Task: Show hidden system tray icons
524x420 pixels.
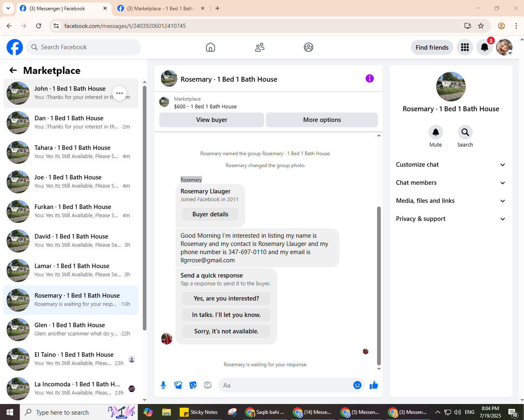Action: tap(437, 412)
